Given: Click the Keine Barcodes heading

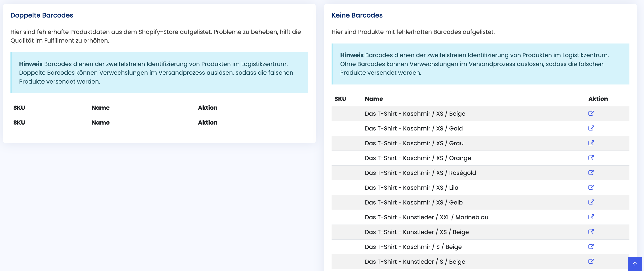Looking at the screenshot, I should point(357,15).
